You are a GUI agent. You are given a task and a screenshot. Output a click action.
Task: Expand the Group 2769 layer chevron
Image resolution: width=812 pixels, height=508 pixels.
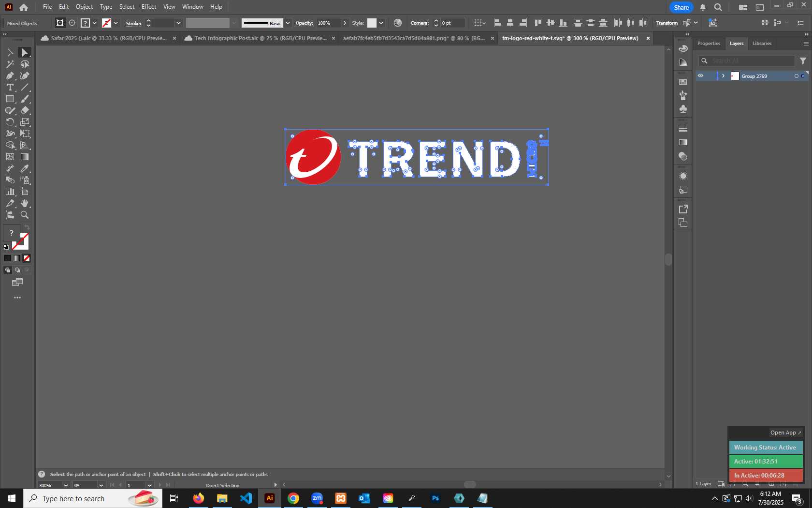pyautogui.click(x=723, y=76)
